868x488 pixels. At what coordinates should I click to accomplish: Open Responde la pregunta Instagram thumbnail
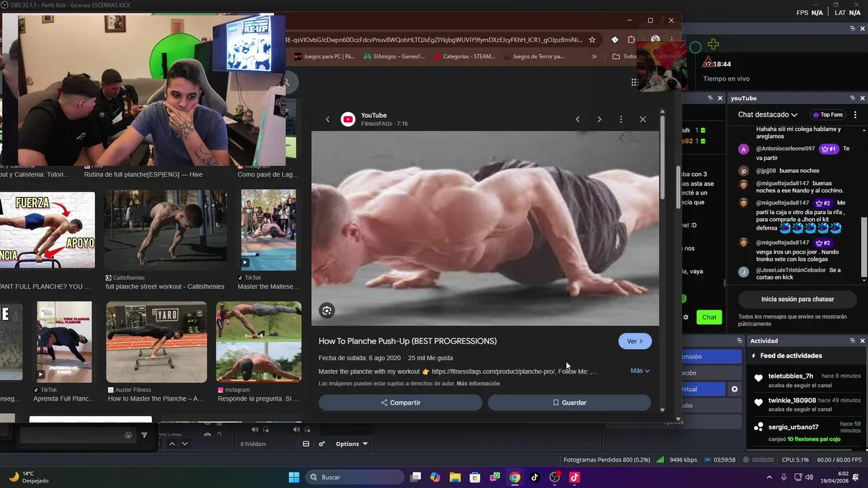coord(258,342)
